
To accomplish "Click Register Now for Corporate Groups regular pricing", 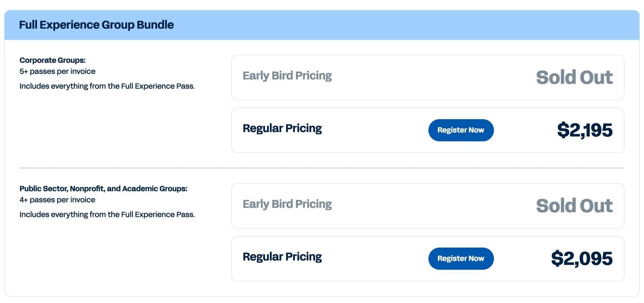I will point(461,130).
